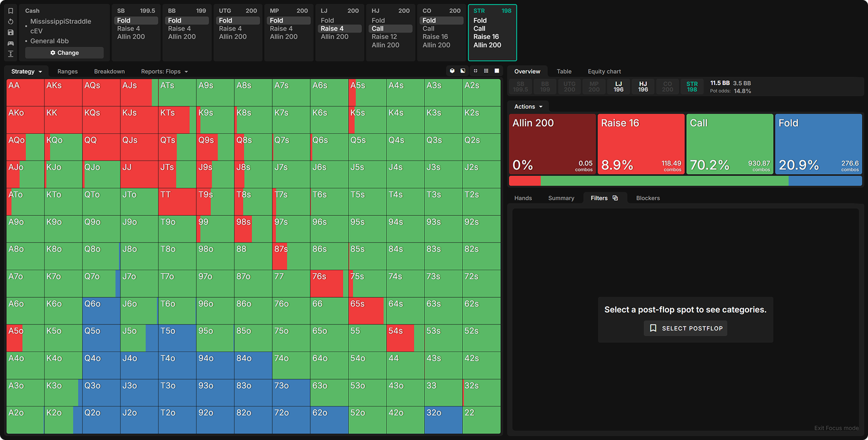This screenshot has height=440, width=868.
Task: Click the cube icon above the matrix
Action: (x=452, y=71)
